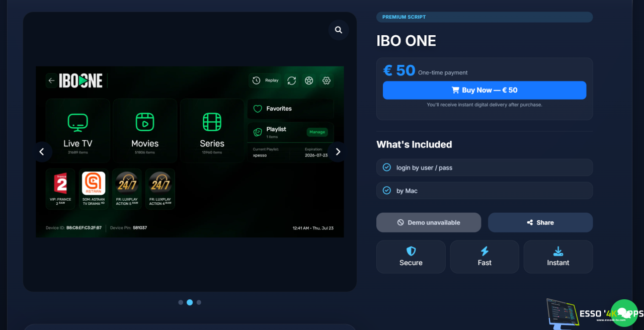This screenshot has width=644, height=330.
Task: Click the 'login by user / pass' text
Action: coord(424,168)
